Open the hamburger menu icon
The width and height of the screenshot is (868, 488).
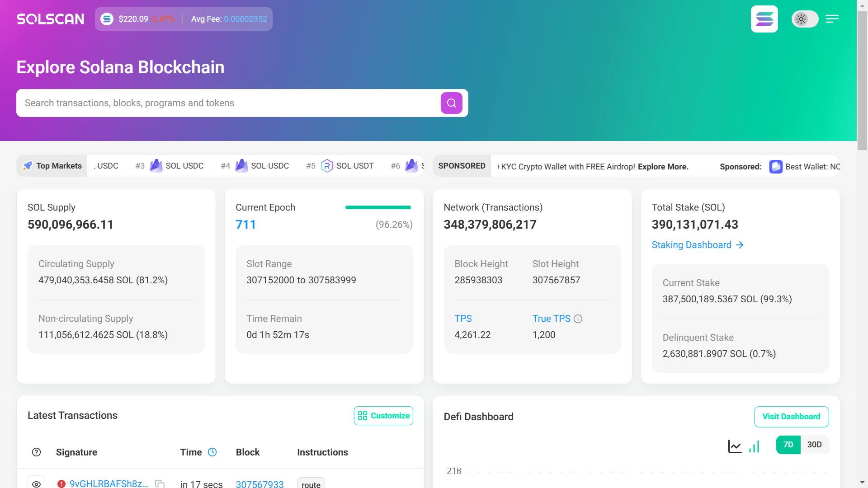[832, 19]
